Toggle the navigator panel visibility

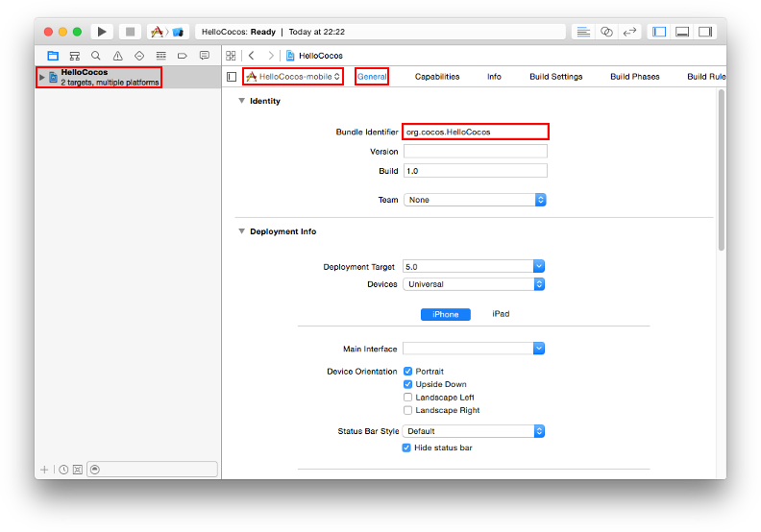pos(659,32)
